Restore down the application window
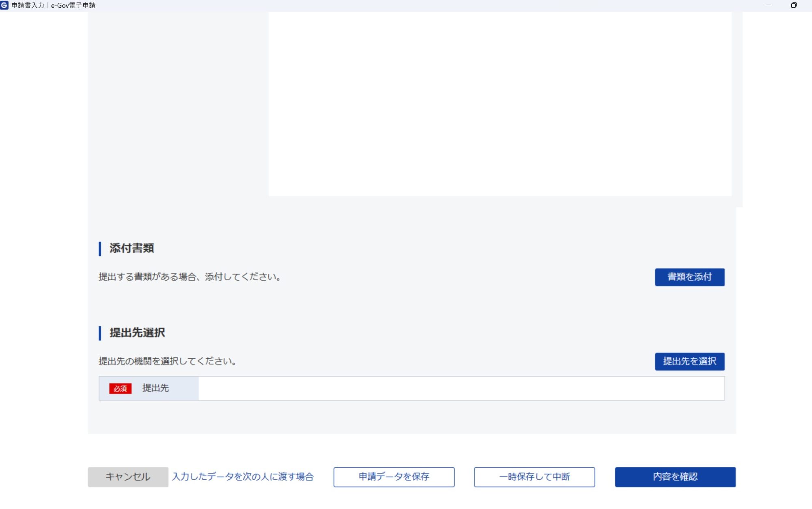 [794, 5]
